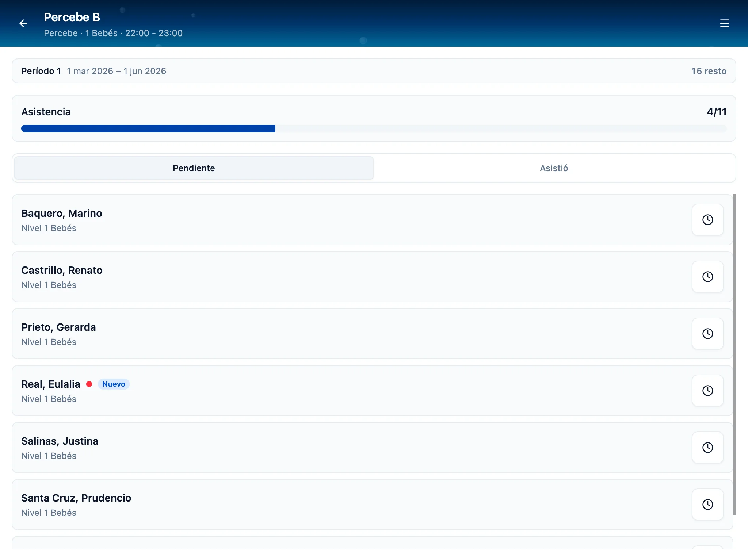Click the 4/11 attendance counter
The width and height of the screenshot is (748, 560).
(x=716, y=112)
